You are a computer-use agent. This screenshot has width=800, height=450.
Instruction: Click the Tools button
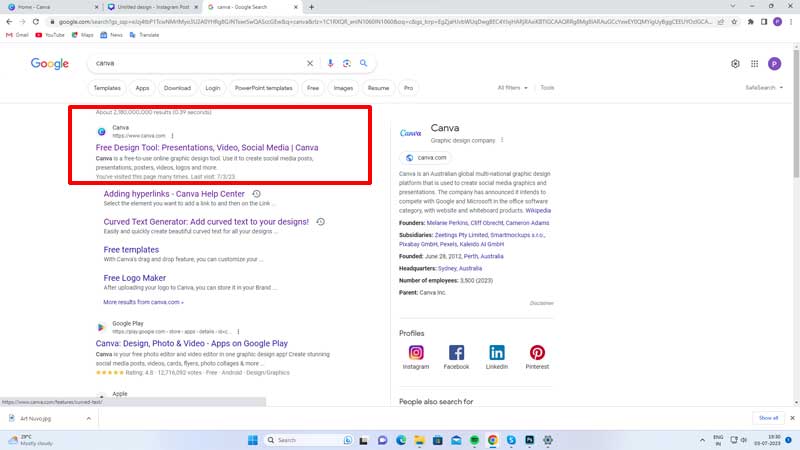coord(547,88)
